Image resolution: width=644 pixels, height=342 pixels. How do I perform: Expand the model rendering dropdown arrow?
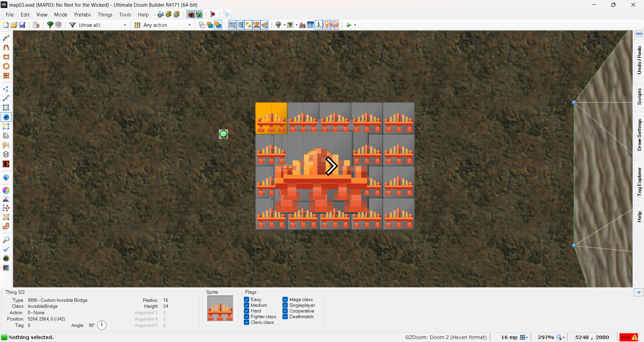point(297,25)
